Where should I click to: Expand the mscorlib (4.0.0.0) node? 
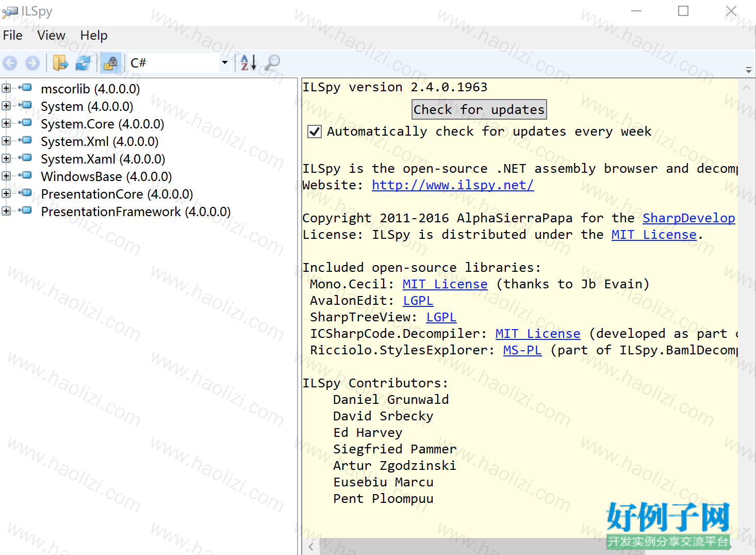[x=6, y=88]
